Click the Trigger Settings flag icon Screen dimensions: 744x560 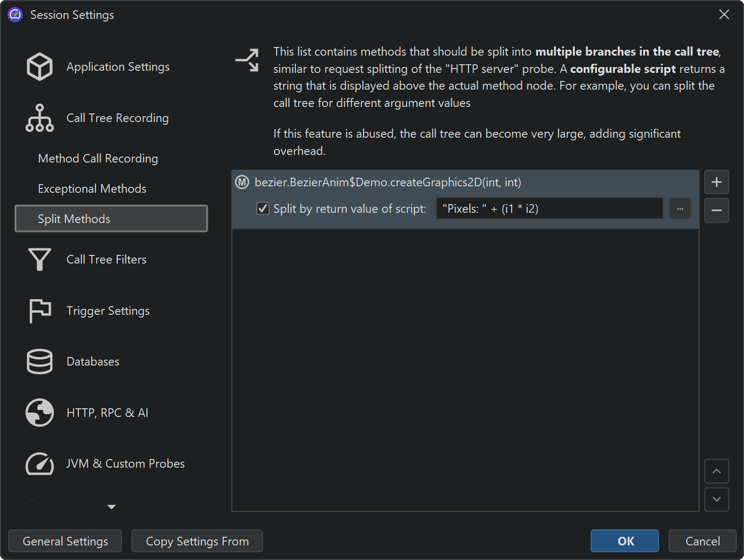click(39, 311)
